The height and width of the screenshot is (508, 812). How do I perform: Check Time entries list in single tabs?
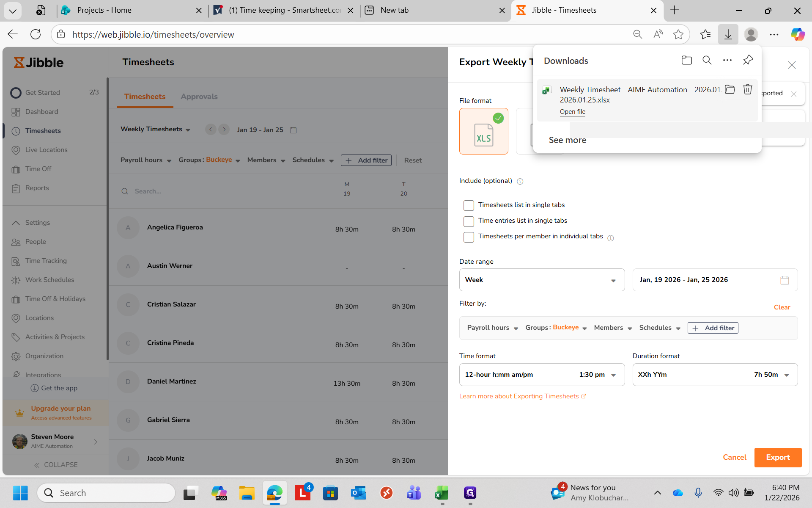pos(469,221)
